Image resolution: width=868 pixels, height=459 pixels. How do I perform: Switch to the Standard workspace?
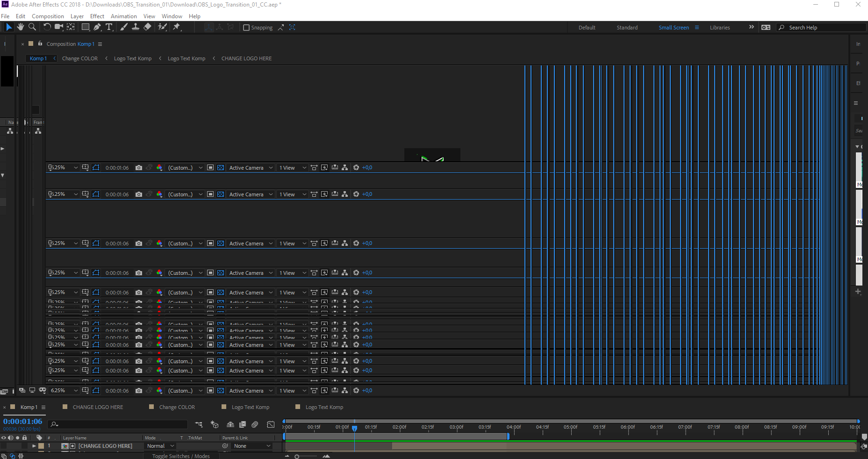(x=627, y=28)
